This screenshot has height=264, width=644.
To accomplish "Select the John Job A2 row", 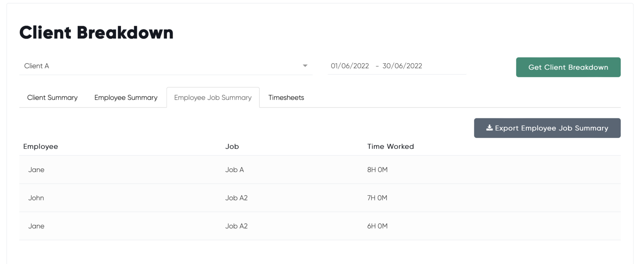I will [320, 198].
